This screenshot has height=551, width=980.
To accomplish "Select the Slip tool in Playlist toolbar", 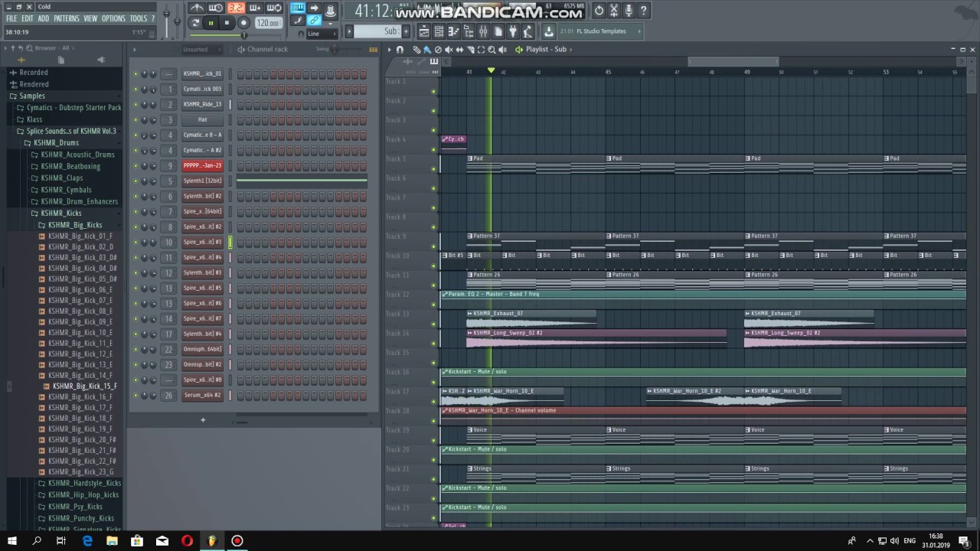I will tap(459, 50).
